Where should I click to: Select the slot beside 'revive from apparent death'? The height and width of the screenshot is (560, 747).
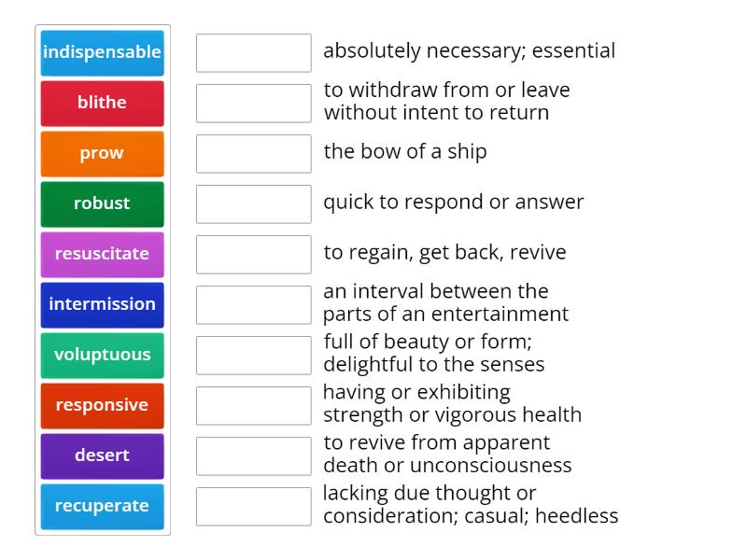(x=253, y=455)
